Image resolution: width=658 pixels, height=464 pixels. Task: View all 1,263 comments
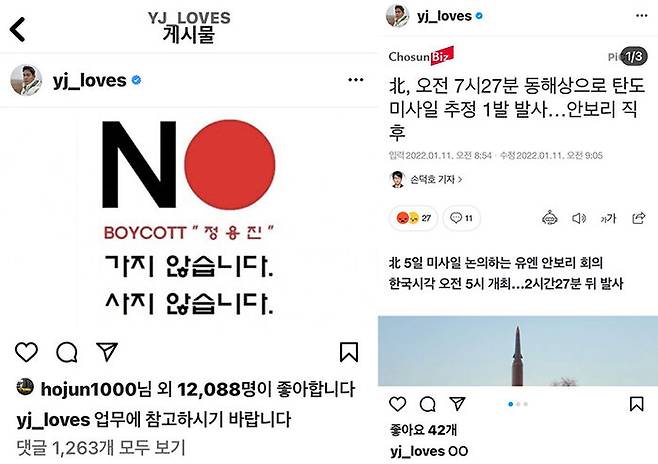pos(101,448)
